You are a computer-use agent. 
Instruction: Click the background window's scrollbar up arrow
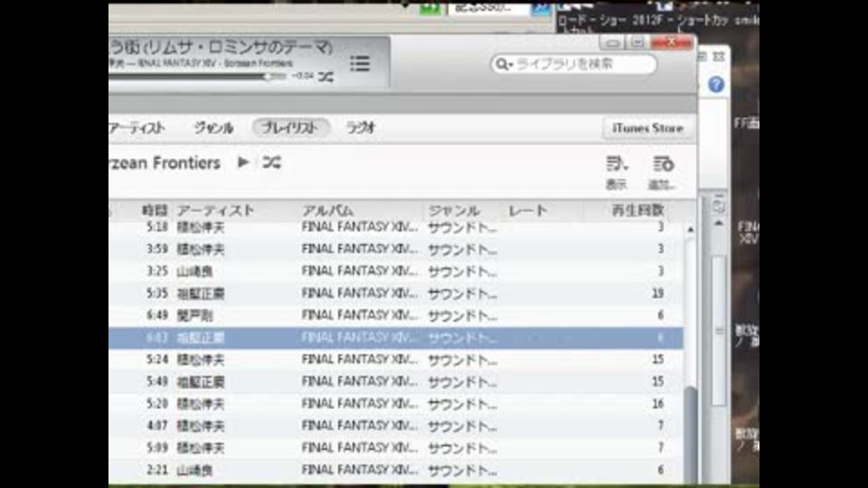719,223
